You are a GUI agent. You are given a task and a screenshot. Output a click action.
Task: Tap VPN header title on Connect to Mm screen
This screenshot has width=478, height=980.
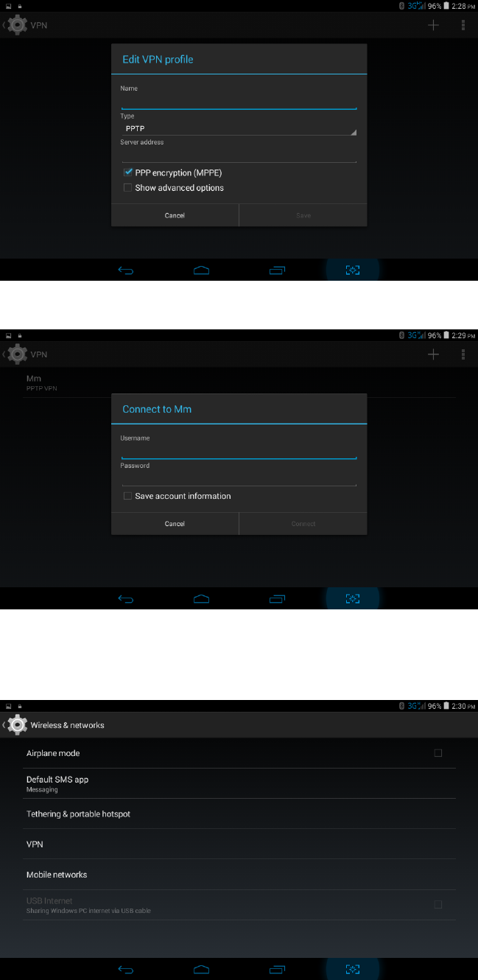tap(39, 354)
